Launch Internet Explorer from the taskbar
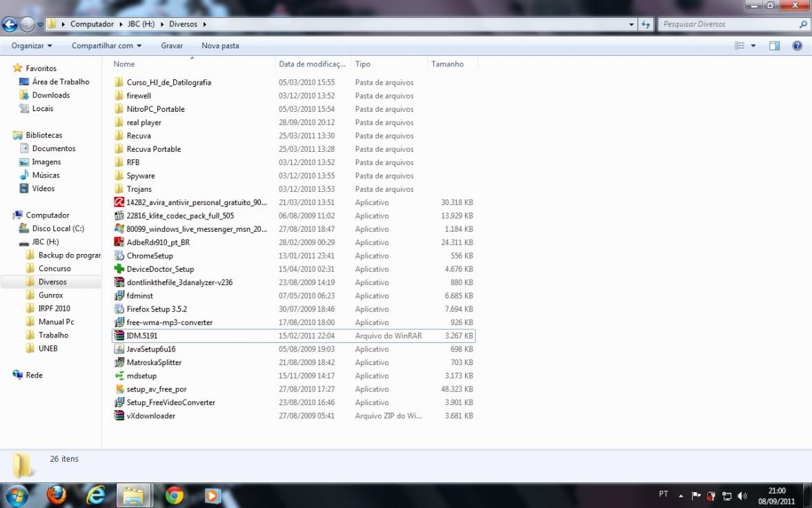The width and height of the screenshot is (812, 508). [96, 495]
